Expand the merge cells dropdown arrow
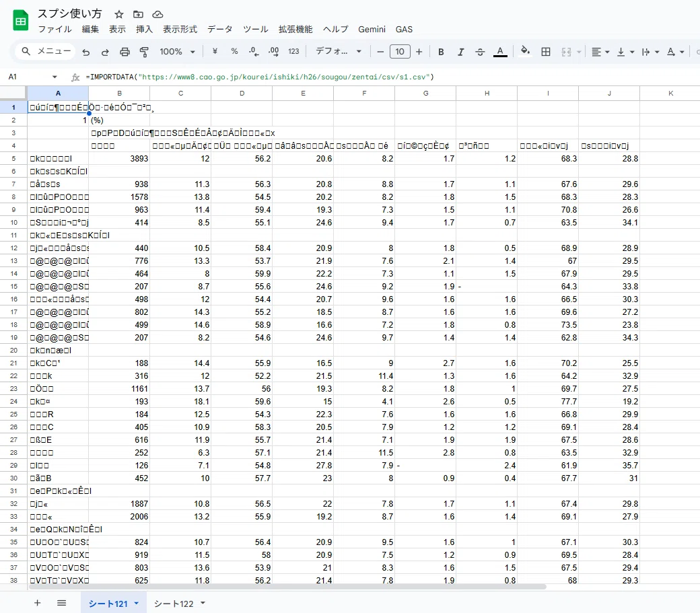Viewport: 700px width, 613px height. 579,52
